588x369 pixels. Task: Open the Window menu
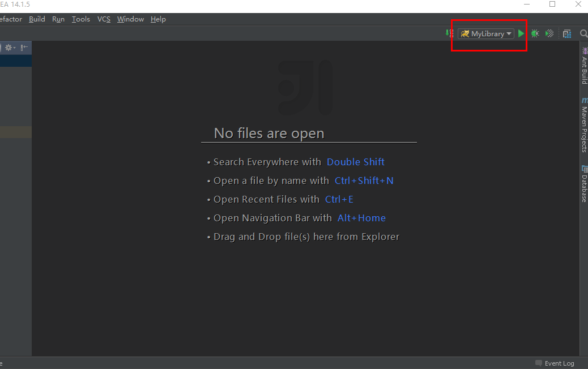130,19
